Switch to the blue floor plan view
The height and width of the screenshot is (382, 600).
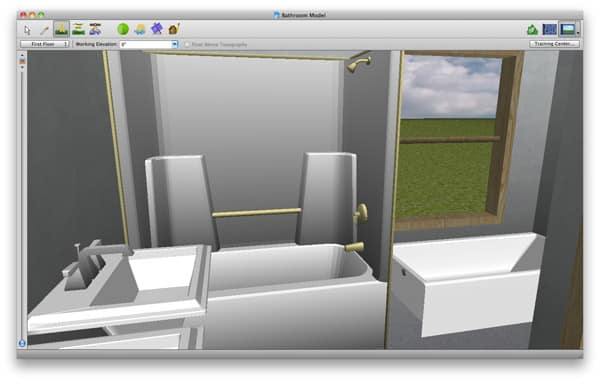pos(549,29)
